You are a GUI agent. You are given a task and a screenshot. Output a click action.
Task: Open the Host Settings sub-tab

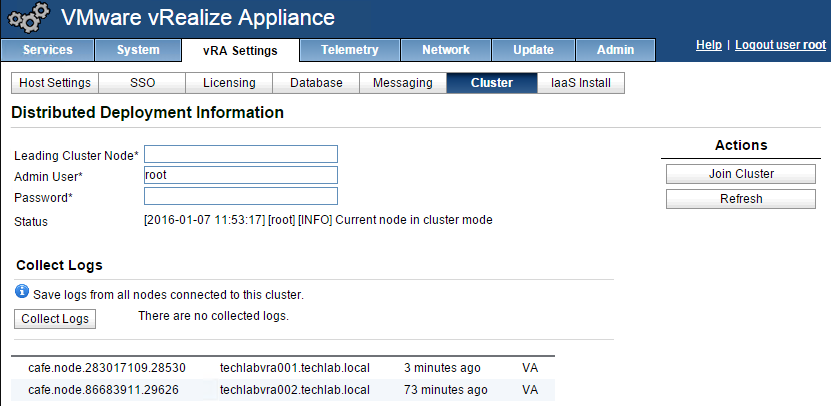[55, 83]
